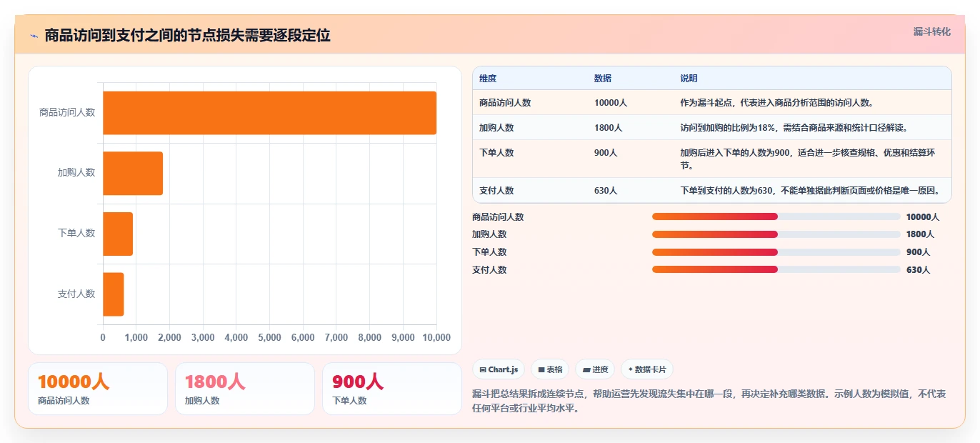The width and height of the screenshot is (980, 443).
Task: Select the 表格 chip
Action: tap(550, 369)
